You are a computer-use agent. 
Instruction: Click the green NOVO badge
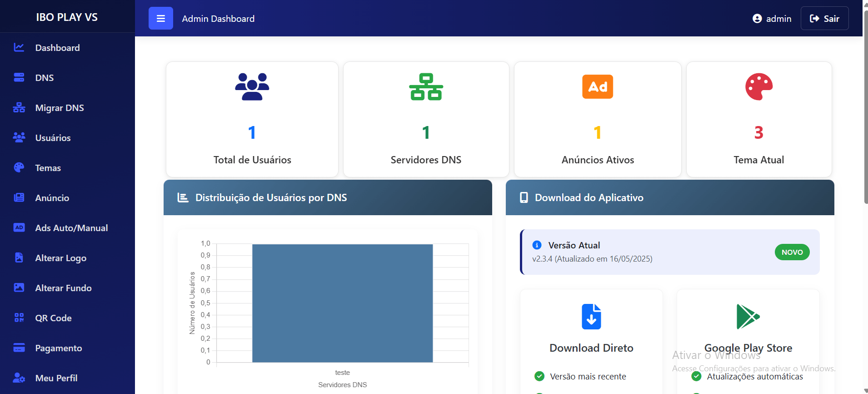coord(792,252)
